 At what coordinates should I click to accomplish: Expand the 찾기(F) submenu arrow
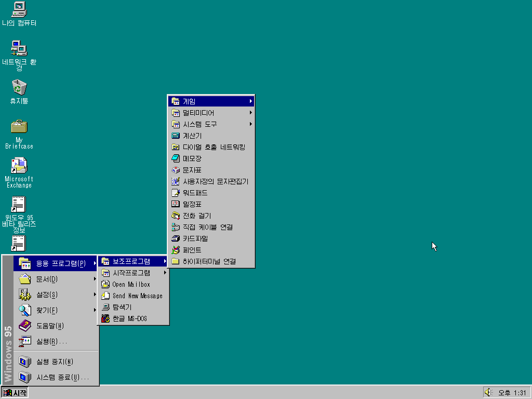(x=95, y=310)
